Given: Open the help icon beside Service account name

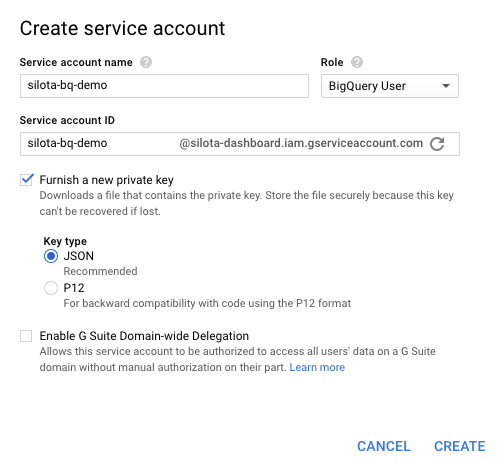Looking at the screenshot, I should (x=146, y=62).
